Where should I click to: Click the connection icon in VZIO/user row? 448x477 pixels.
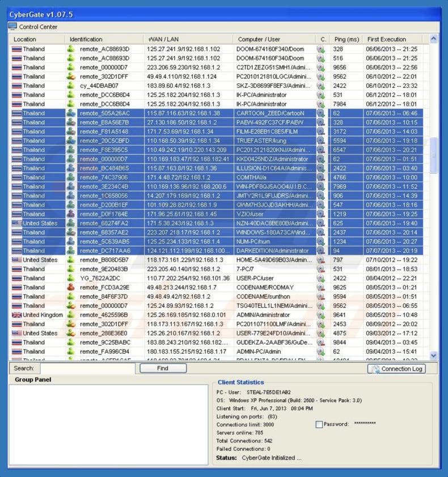pos(321,214)
